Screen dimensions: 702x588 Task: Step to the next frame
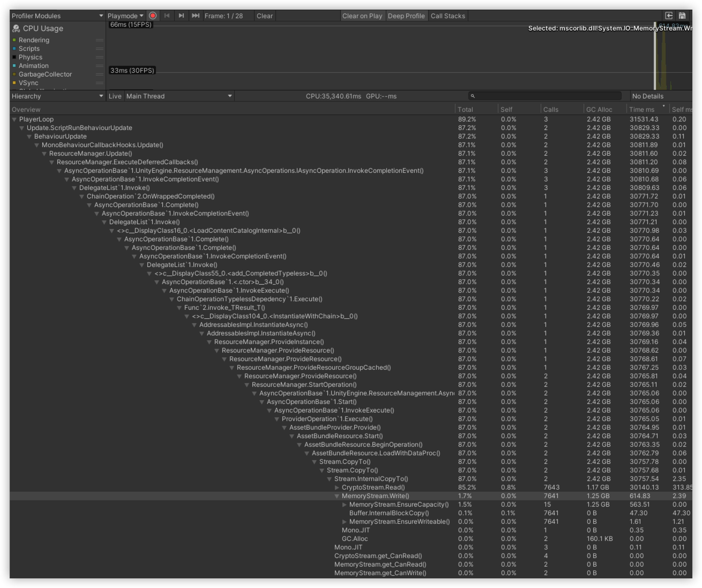pyautogui.click(x=181, y=16)
